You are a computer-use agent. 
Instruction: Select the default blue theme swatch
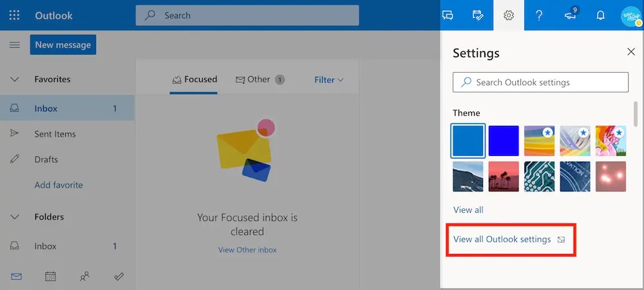(x=468, y=141)
